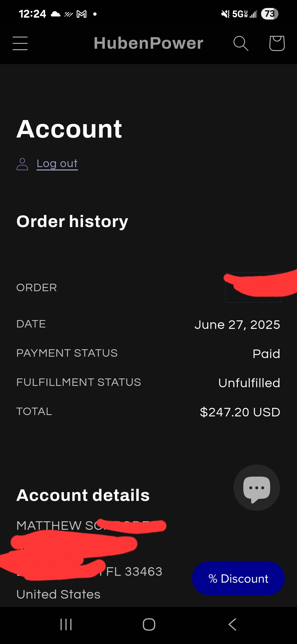Screen dimensions: 297x644
Task: Open the chat bubble widget
Action: point(257,488)
